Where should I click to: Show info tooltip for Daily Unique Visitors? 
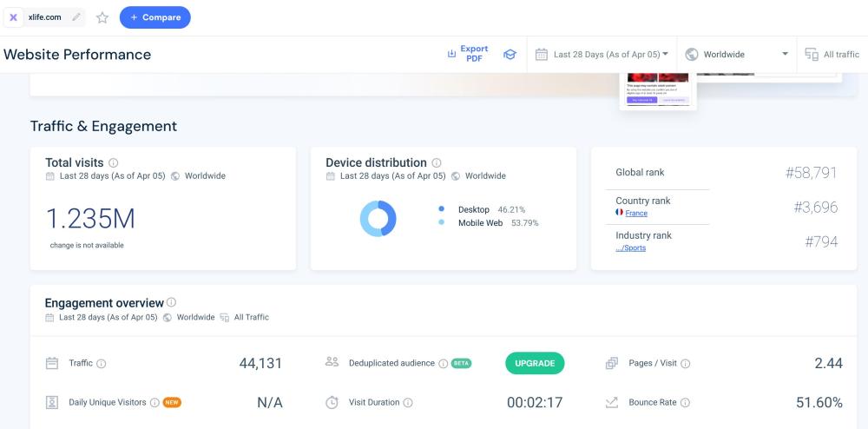click(155, 402)
